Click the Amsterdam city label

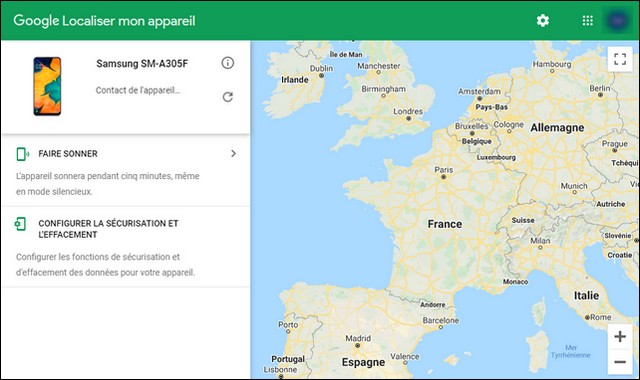click(x=479, y=91)
